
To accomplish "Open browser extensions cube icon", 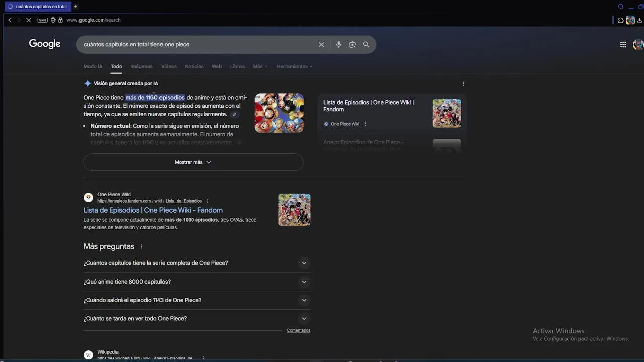I will (x=621, y=20).
